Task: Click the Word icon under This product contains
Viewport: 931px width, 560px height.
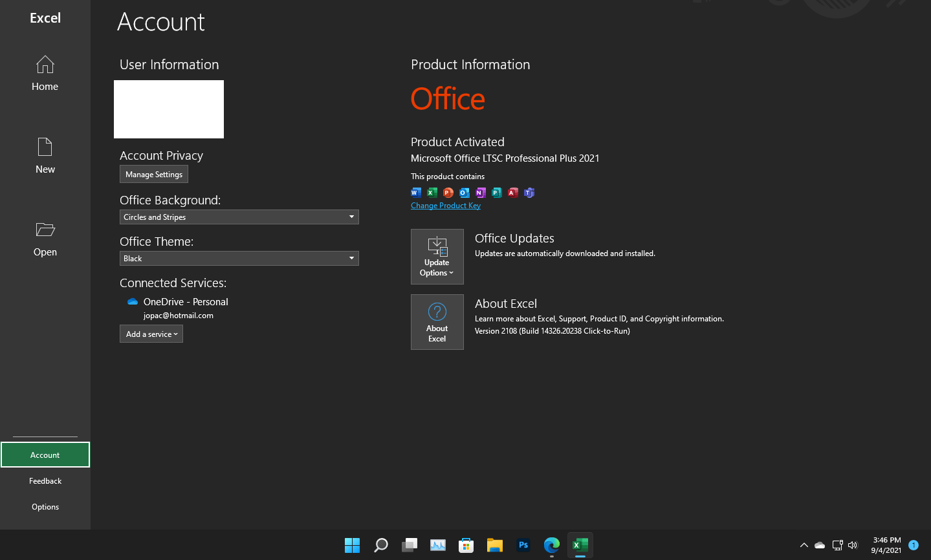Action: coord(416,192)
